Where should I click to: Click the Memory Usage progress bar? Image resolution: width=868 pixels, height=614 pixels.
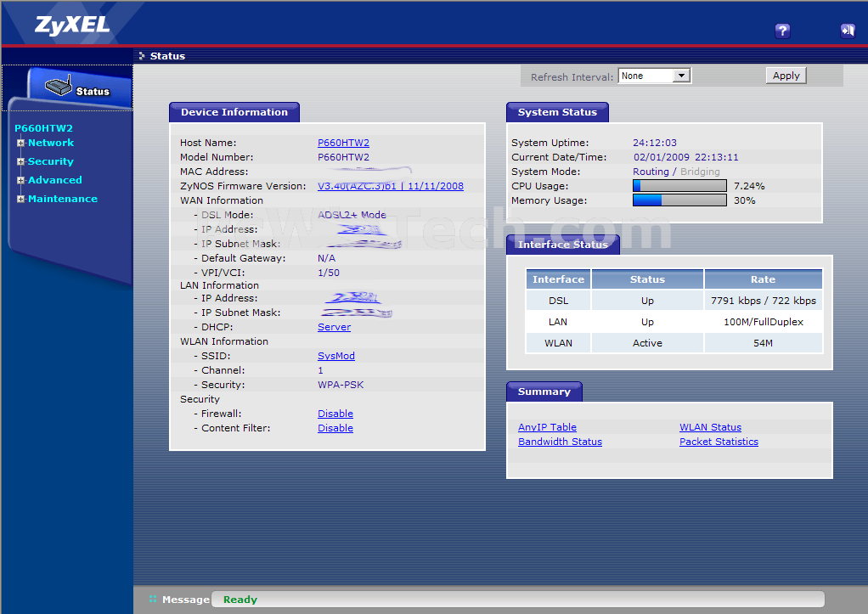679,200
